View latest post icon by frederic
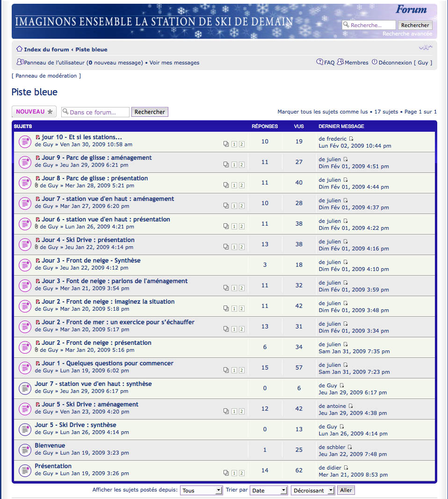This screenshot has width=448, height=499. [x=352, y=139]
